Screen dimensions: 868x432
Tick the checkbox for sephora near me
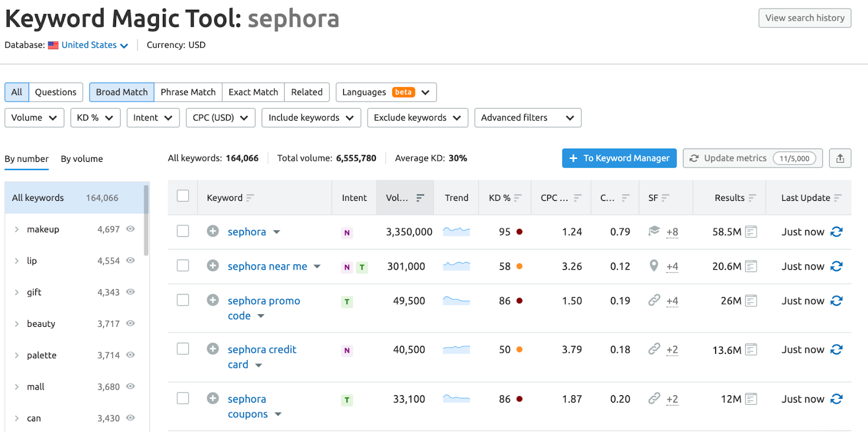pyautogui.click(x=183, y=265)
